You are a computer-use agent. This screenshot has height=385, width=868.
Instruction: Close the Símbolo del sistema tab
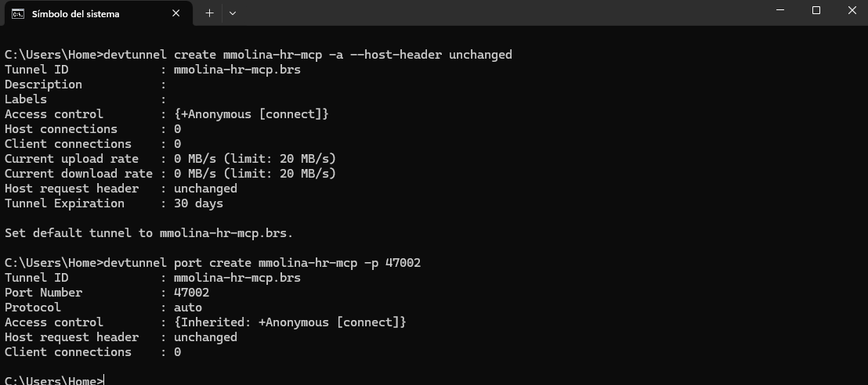177,13
